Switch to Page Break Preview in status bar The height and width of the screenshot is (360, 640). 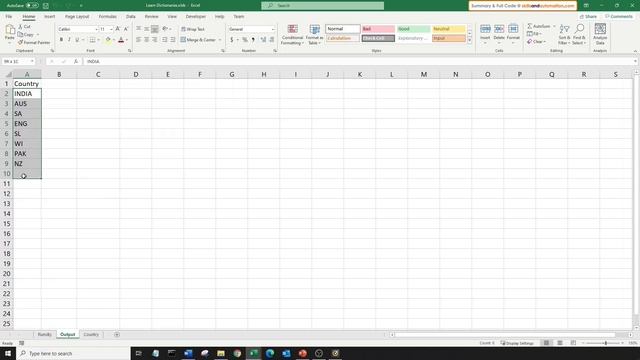(573, 343)
